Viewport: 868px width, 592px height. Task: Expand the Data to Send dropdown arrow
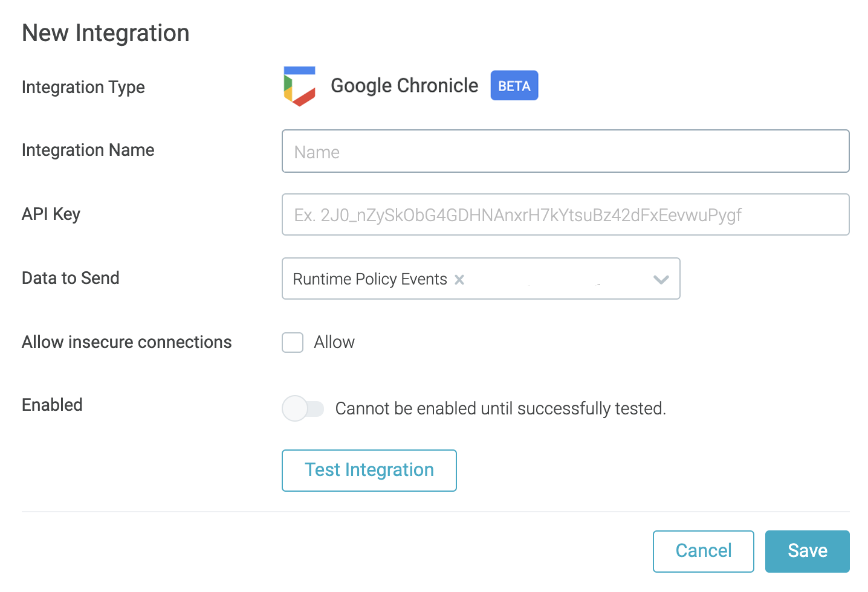[661, 279]
